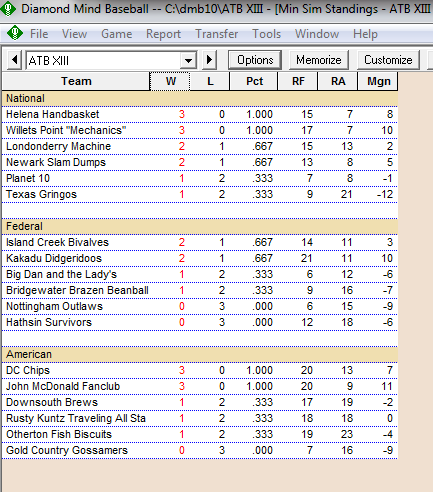Click the Options button

coord(255,60)
